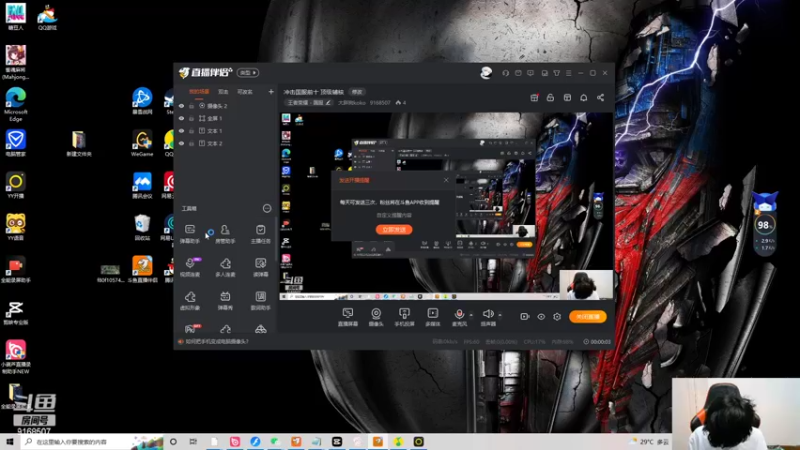
Task: Lock the 文本 1 layer
Action: point(192,131)
